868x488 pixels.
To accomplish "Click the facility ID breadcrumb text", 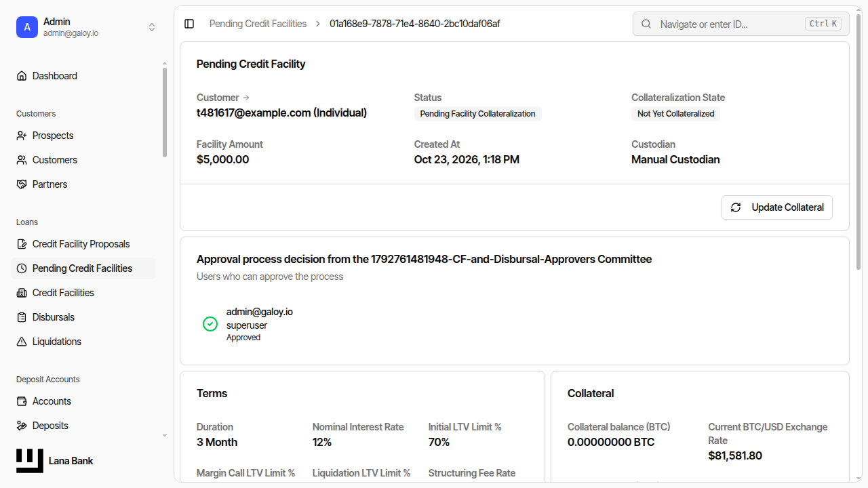I will (x=415, y=24).
